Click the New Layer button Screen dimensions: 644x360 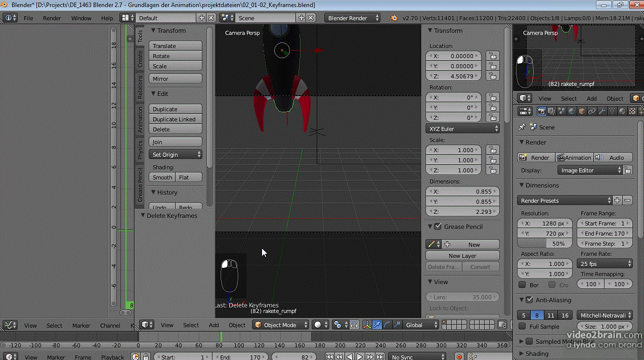tap(462, 255)
